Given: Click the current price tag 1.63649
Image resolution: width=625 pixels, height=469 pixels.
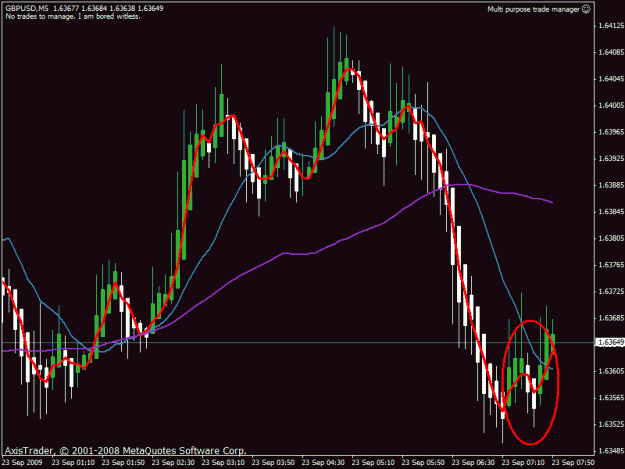Looking at the screenshot, I should tap(610, 342).
